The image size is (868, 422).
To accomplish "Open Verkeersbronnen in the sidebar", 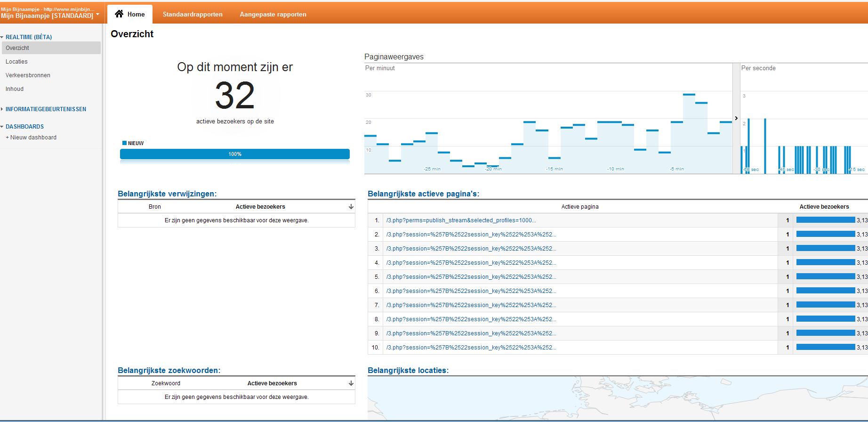I will [28, 75].
